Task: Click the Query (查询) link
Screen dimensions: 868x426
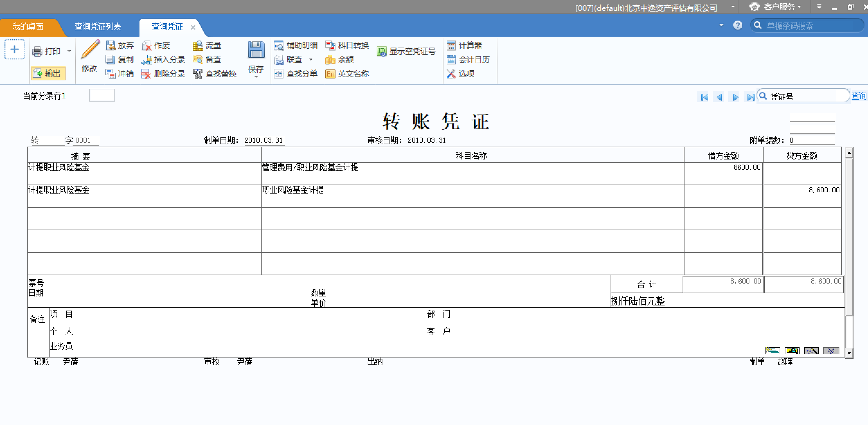Action: point(858,96)
